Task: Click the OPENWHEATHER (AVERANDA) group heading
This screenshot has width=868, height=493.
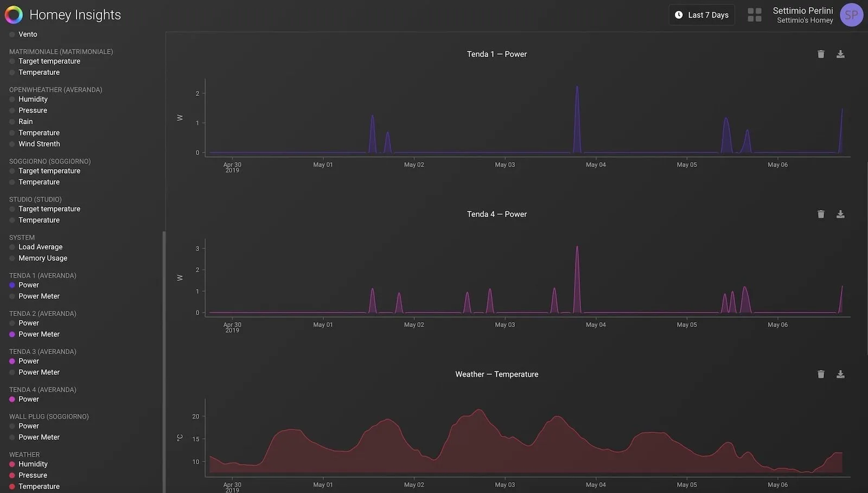Action: coord(56,89)
